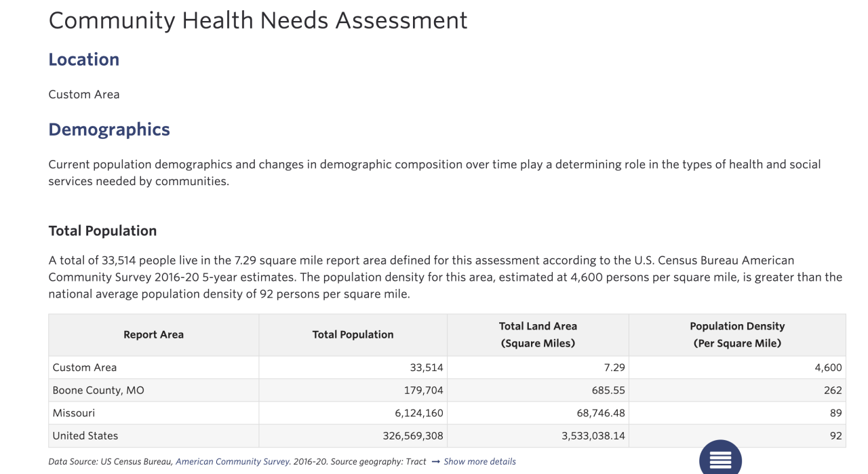Select the Custom Area row label in table
This screenshot has width=868, height=474.
point(85,368)
